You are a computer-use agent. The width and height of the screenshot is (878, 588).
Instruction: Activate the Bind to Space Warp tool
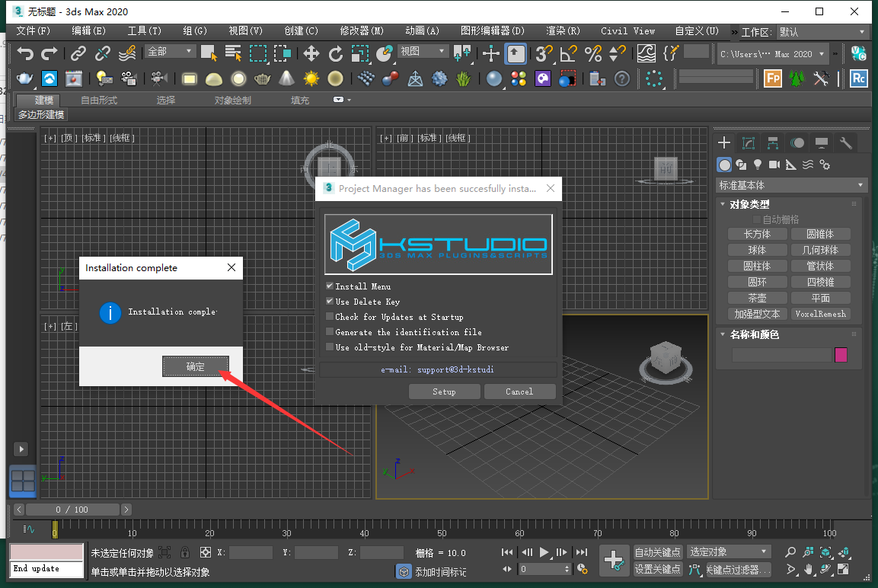[x=127, y=54]
